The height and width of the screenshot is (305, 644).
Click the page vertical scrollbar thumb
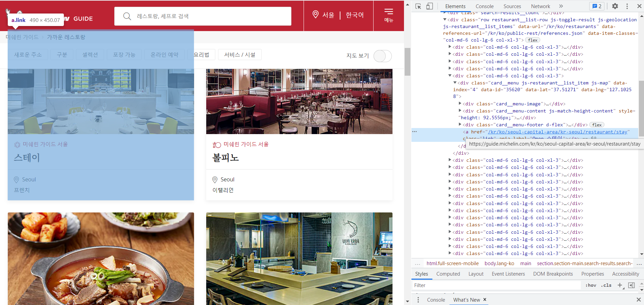click(407, 61)
